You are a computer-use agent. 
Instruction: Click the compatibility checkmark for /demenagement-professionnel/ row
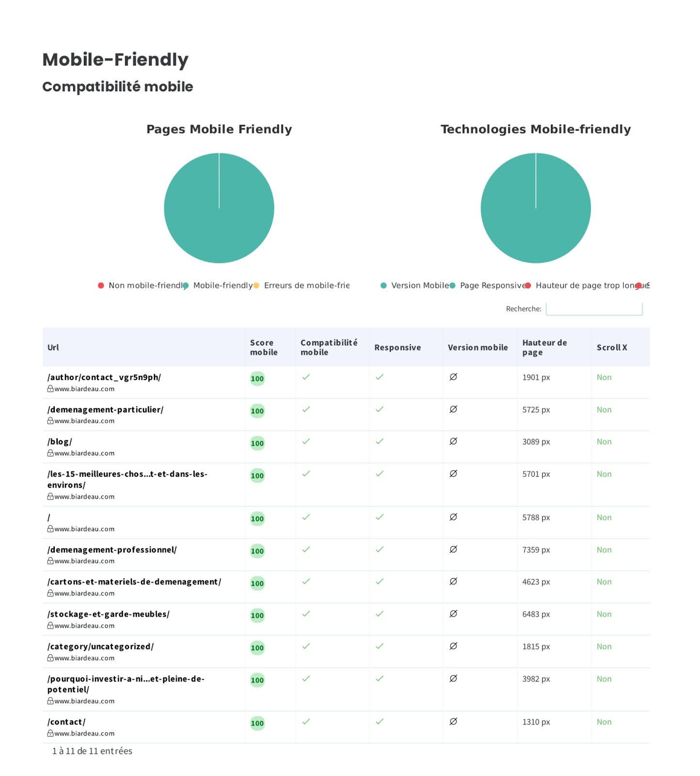[306, 550]
